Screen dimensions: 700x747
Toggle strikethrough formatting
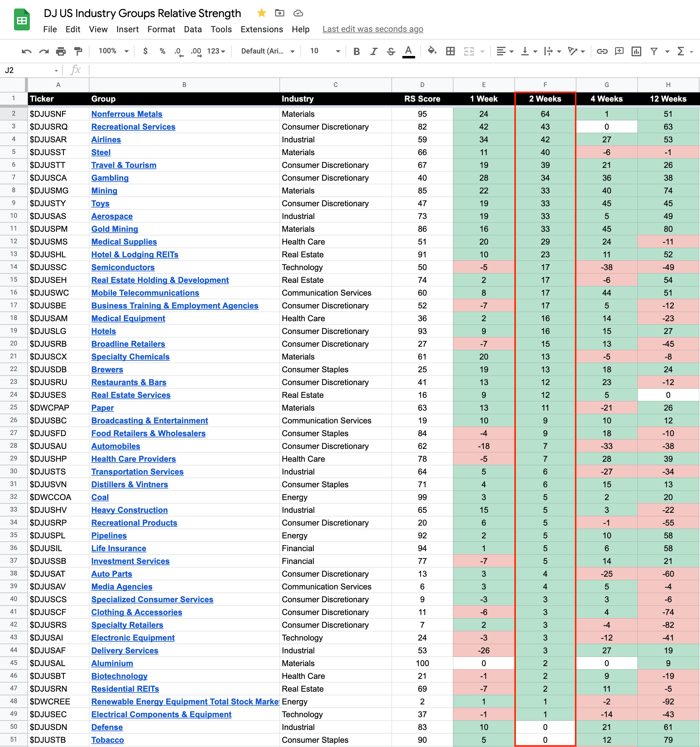(x=391, y=51)
